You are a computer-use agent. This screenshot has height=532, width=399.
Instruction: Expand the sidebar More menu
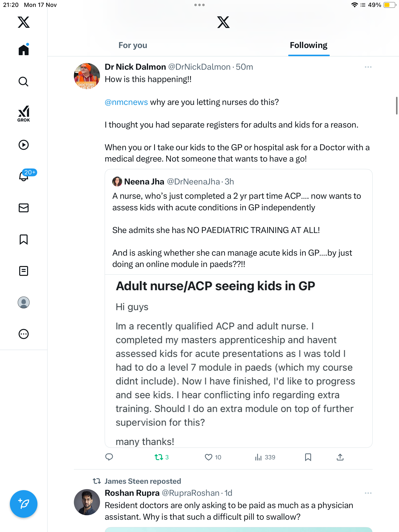tap(24, 334)
